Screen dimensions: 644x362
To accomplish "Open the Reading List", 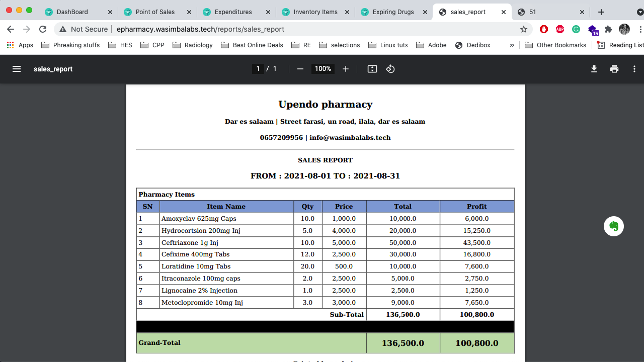I will [x=620, y=45].
